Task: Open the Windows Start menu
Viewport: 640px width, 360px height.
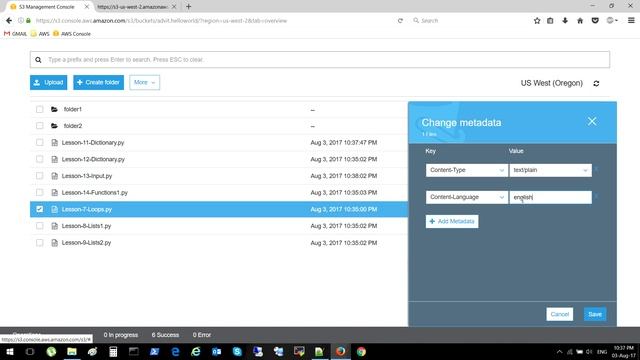Action: pyautogui.click(x=9, y=351)
